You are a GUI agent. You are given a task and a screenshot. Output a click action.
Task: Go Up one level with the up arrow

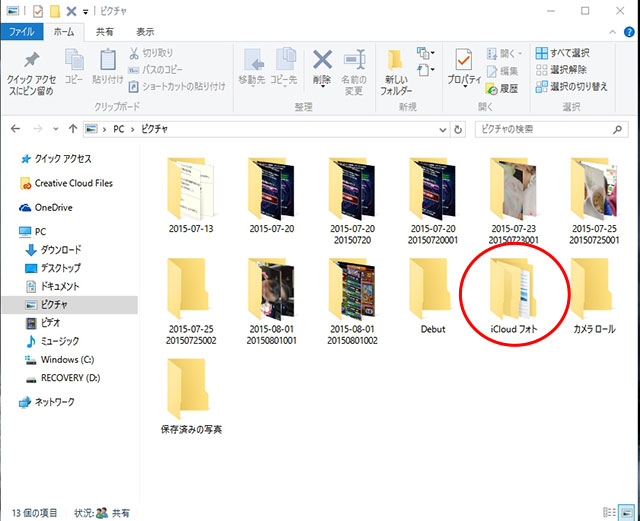coord(73,129)
